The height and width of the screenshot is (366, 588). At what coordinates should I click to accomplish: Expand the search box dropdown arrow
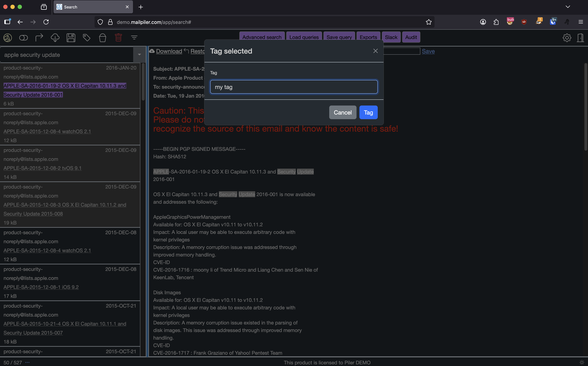click(x=139, y=55)
